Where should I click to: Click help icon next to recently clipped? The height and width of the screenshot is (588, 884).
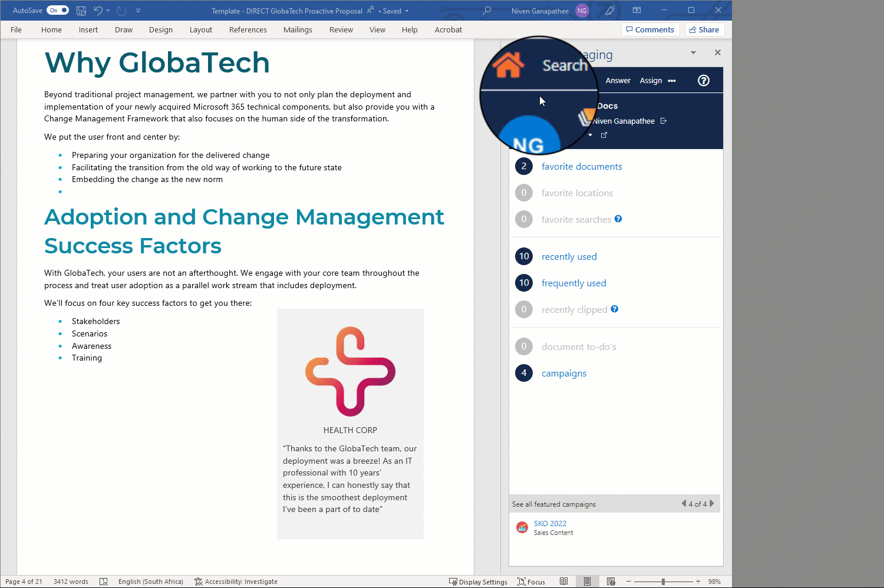(615, 309)
